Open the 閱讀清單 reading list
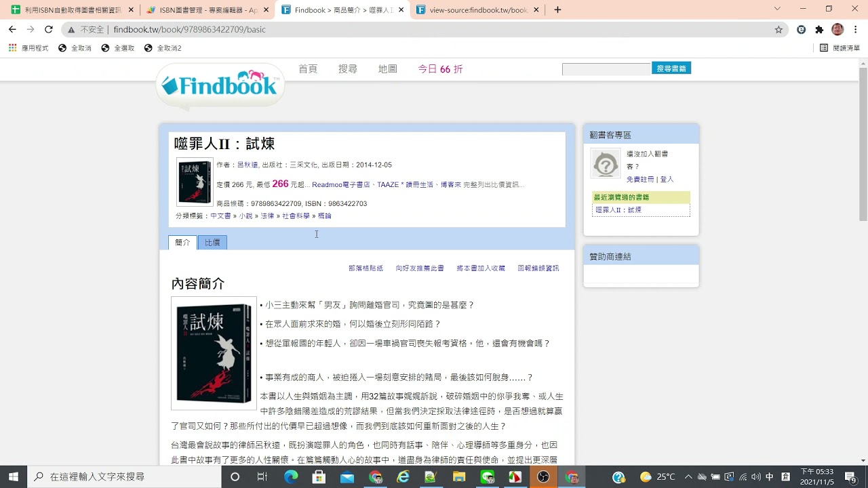868x488 pixels. pos(840,48)
